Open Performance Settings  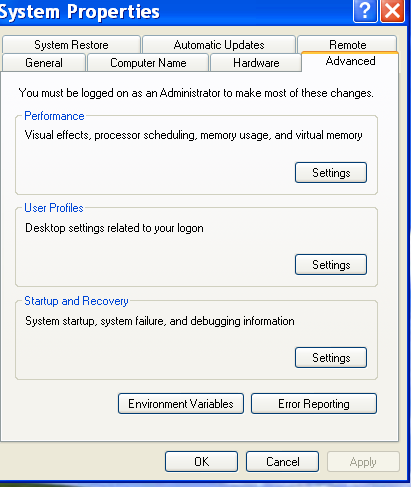tap(331, 173)
